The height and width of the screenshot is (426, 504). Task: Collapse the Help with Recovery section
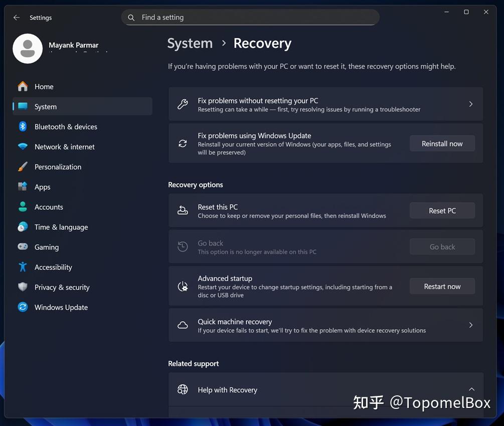coord(471,389)
